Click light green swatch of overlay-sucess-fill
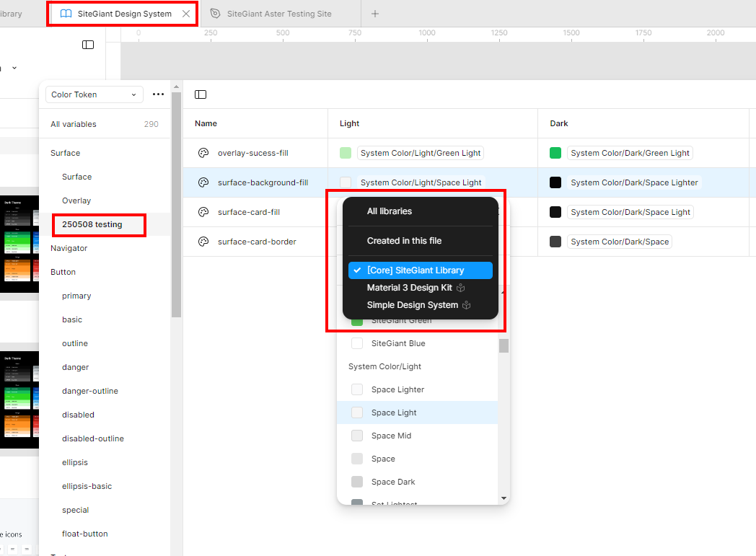Screen dimensions: 756x556 (346, 153)
